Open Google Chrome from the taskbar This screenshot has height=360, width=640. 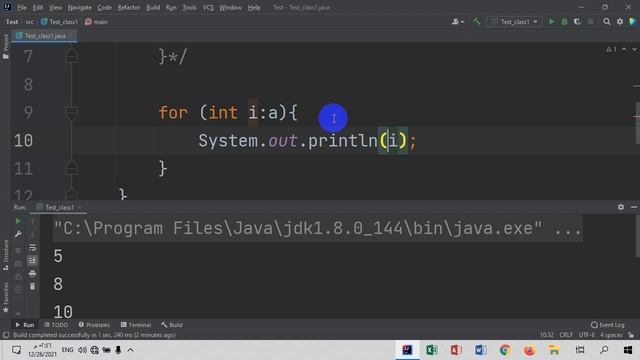505,350
